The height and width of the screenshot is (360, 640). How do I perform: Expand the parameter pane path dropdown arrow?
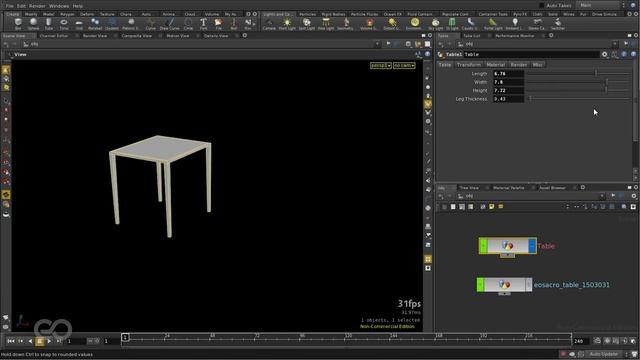[x=615, y=44]
